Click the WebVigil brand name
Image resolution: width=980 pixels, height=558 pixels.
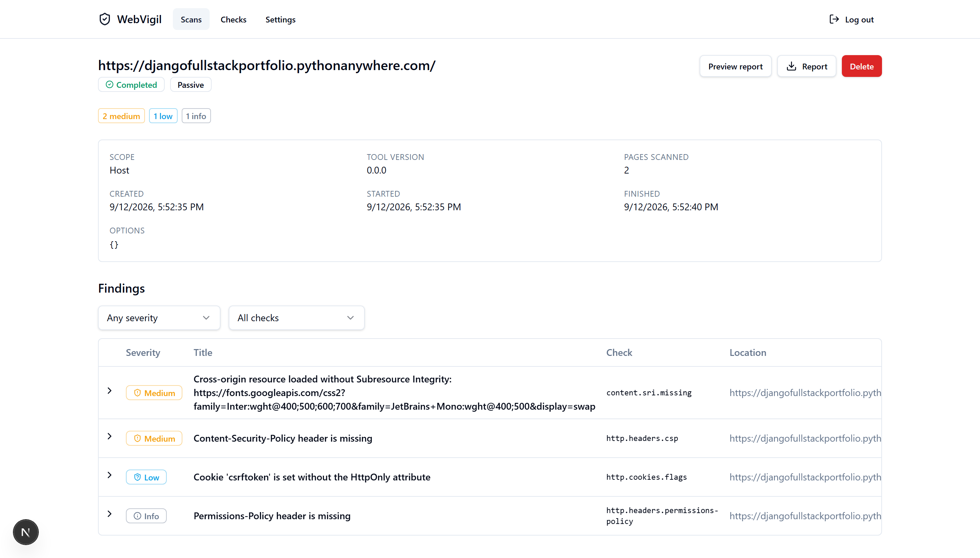coord(139,19)
